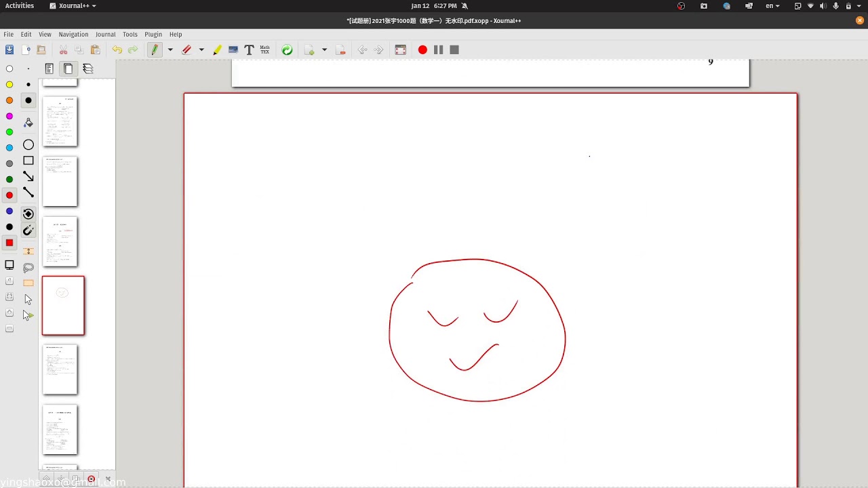Copy selection via toolbar icon
Image resolution: width=868 pixels, height=488 pixels.
click(79, 49)
